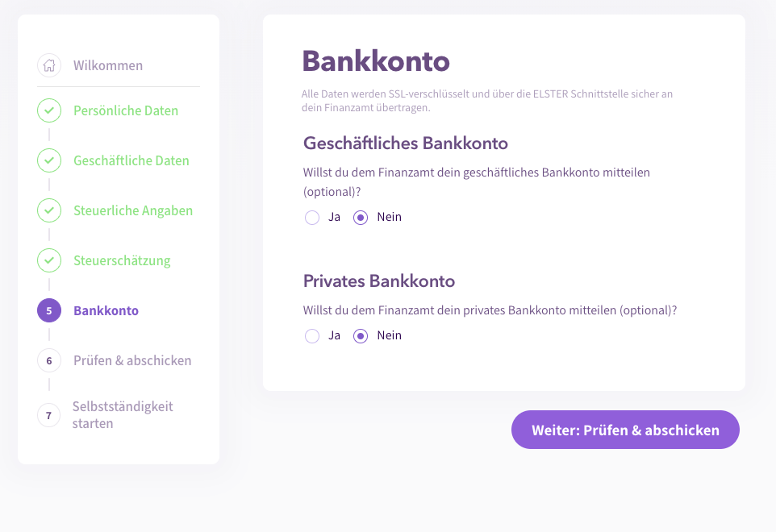This screenshot has height=532, width=776.
Task: Open the Willkommen step
Action: [x=107, y=65]
